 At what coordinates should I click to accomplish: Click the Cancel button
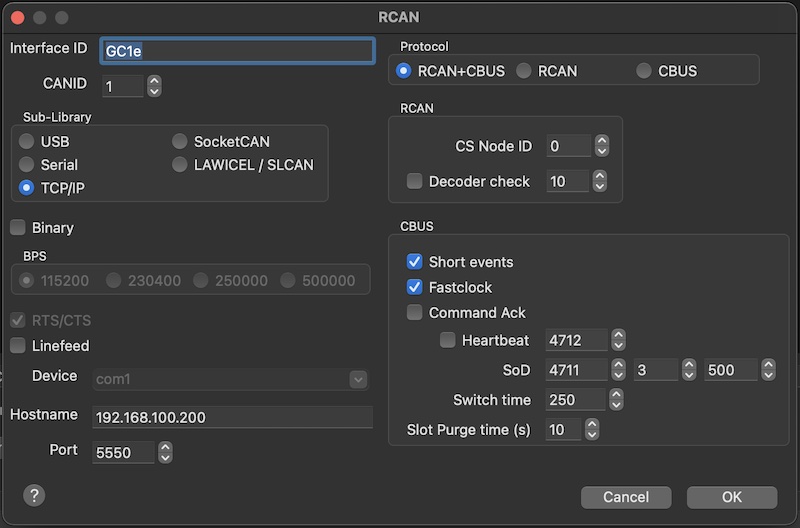pos(626,497)
